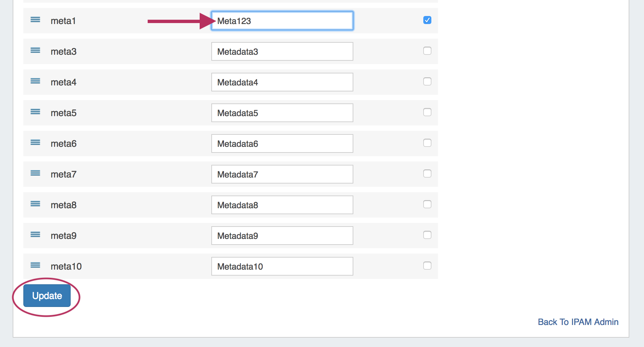Click the drag handle icon for meta10
The height and width of the screenshot is (347, 644).
coord(35,265)
